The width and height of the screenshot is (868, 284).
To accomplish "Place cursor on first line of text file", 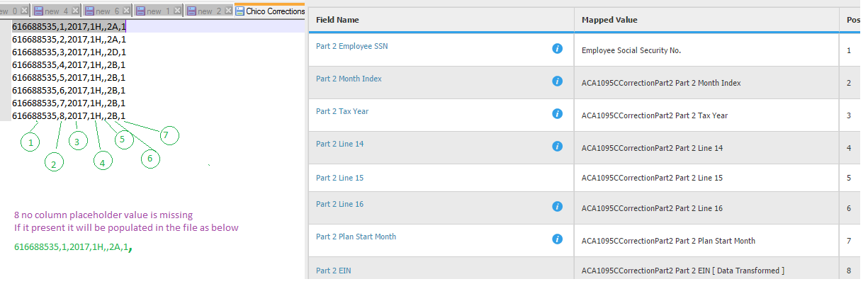I will coord(69,26).
